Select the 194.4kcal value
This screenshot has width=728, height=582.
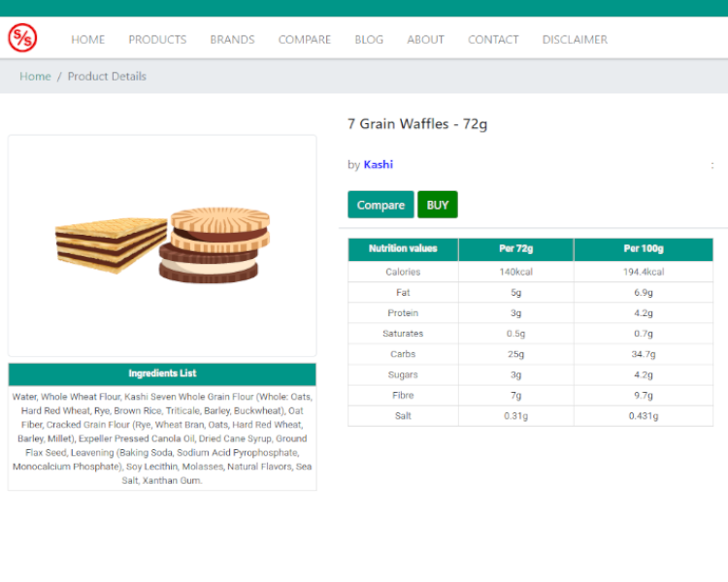pyautogui.click(x=644, y=272)
